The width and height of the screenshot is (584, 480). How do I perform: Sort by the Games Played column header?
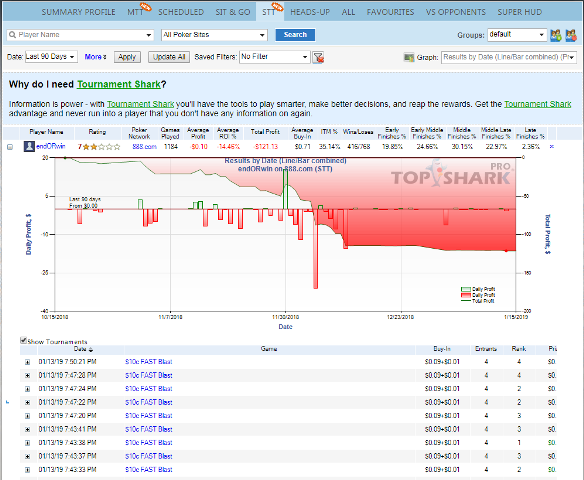pos(170,133)
